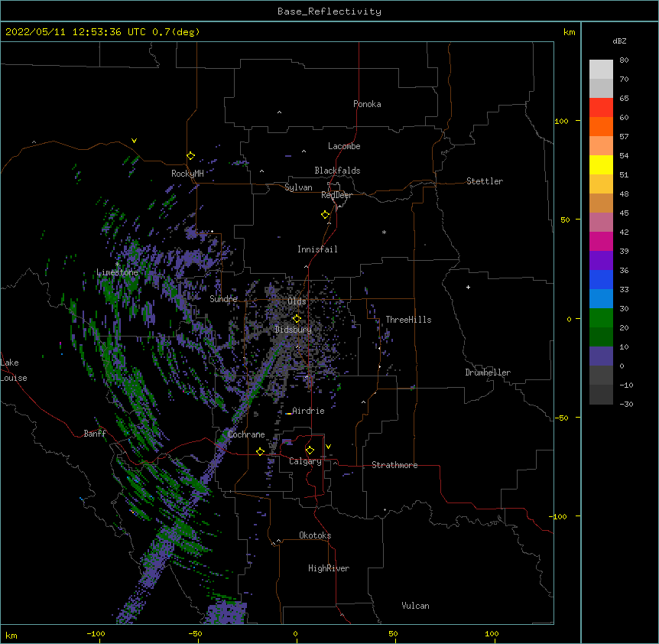Click the RockyMH label
The width and height of the screenshot is (659, 644).
coord(187,174)
